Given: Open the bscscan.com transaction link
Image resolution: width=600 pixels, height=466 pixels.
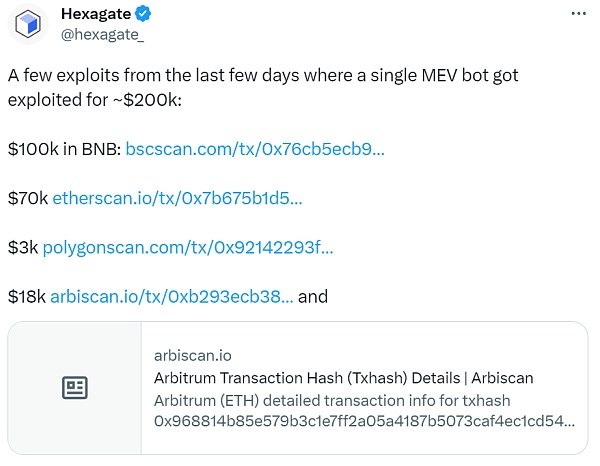Looking at the screenshot, I should click(x=255, y=149).
